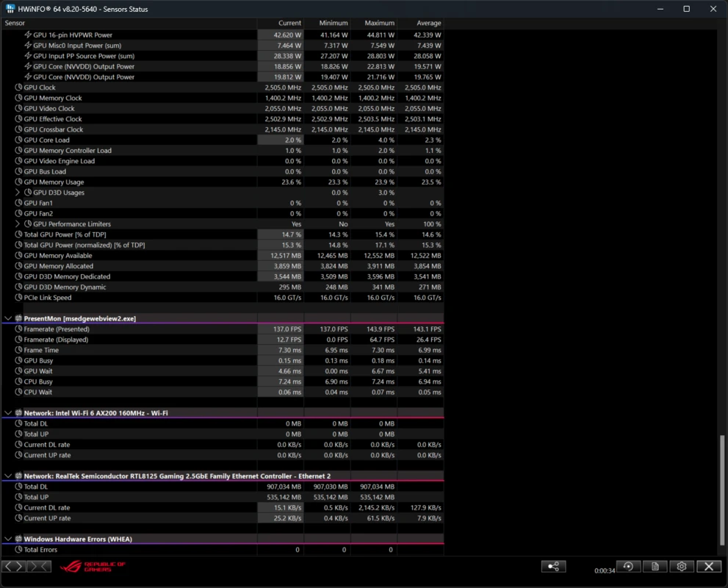
Task: Maximize the HWiNFO Sensors Status window
Action: 687,9
